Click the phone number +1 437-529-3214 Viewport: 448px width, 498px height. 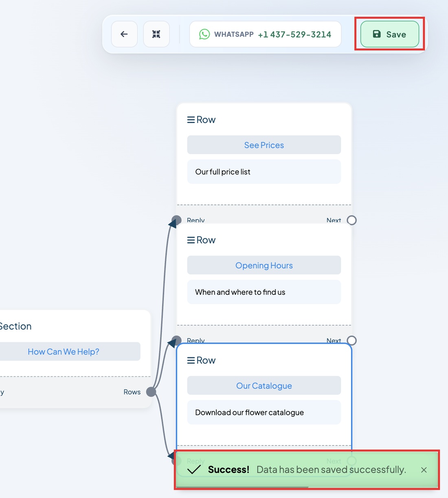(x=294, y=35)
